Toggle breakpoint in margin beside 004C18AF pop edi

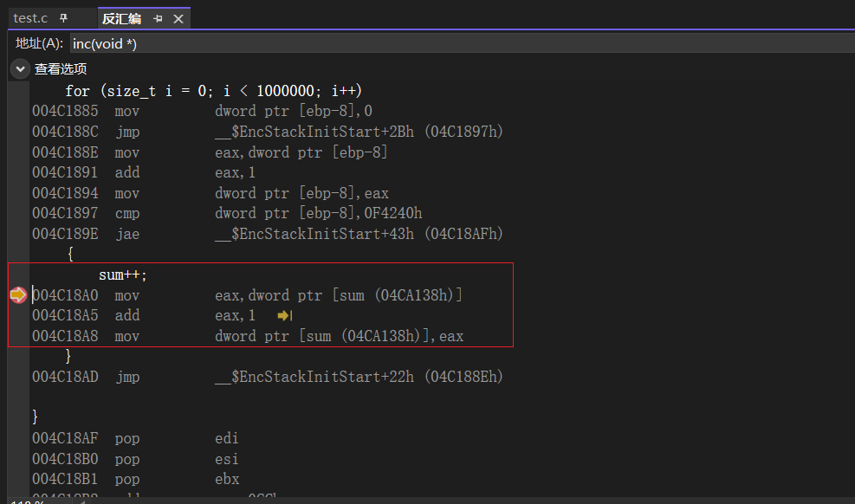click(18, 438)
